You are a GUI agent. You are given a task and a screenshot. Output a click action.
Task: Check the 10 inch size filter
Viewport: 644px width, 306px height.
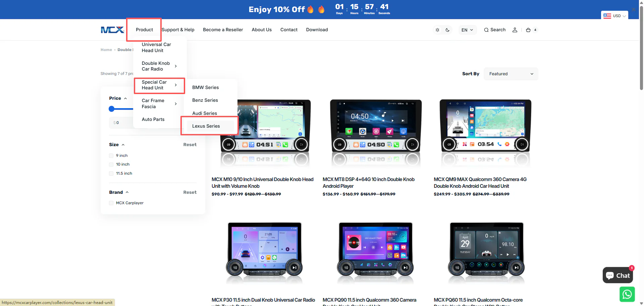point(111,165)
